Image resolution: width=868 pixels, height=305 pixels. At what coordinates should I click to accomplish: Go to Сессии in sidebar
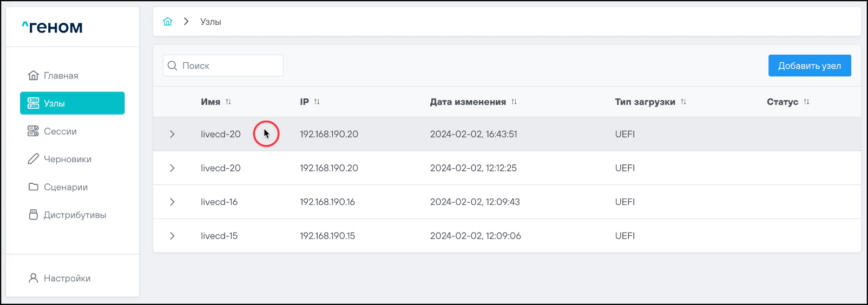coord(60,131)
